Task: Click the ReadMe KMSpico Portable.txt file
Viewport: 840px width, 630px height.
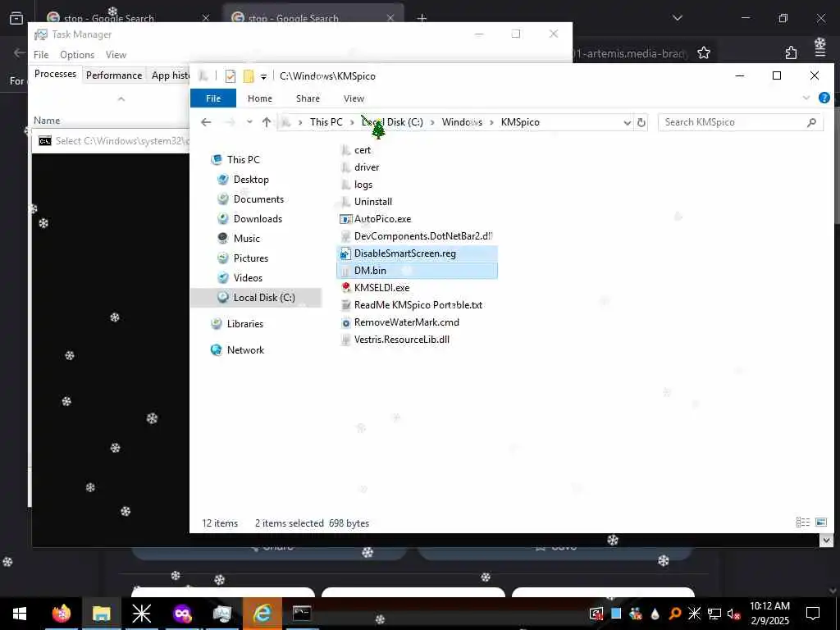Action: [418, 305]
